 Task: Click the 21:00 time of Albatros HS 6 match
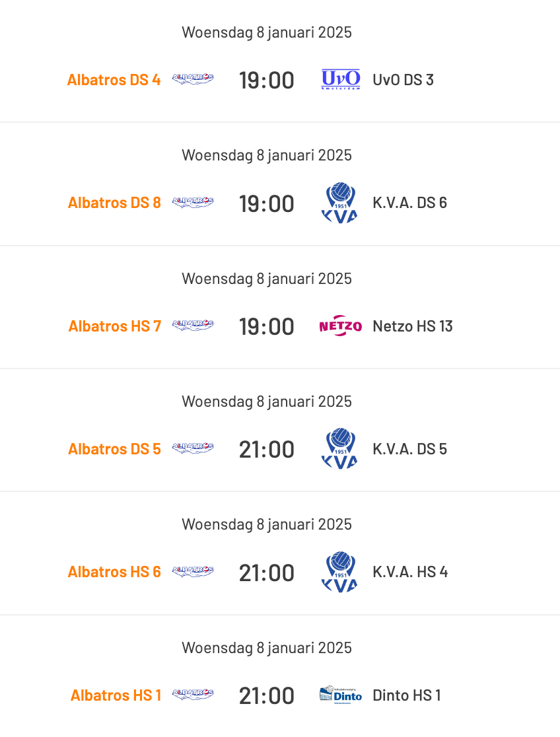click(267, 573)
